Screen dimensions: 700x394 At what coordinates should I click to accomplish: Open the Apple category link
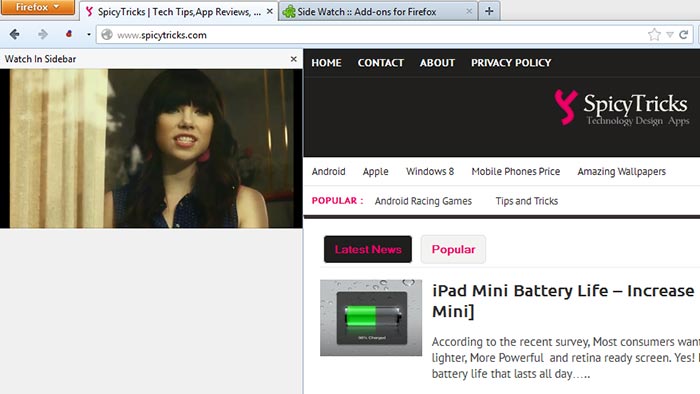tap(375, 171)
